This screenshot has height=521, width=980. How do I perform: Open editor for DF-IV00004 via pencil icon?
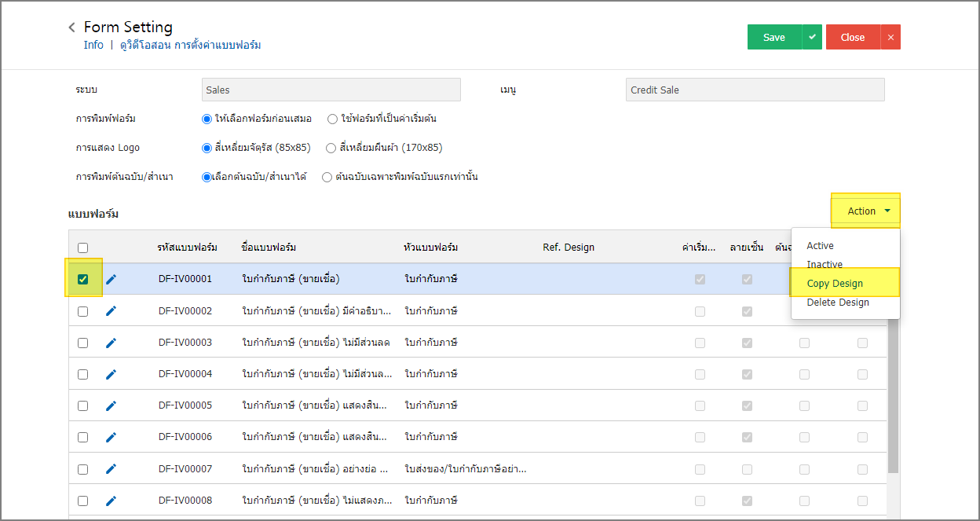(111, 374)
